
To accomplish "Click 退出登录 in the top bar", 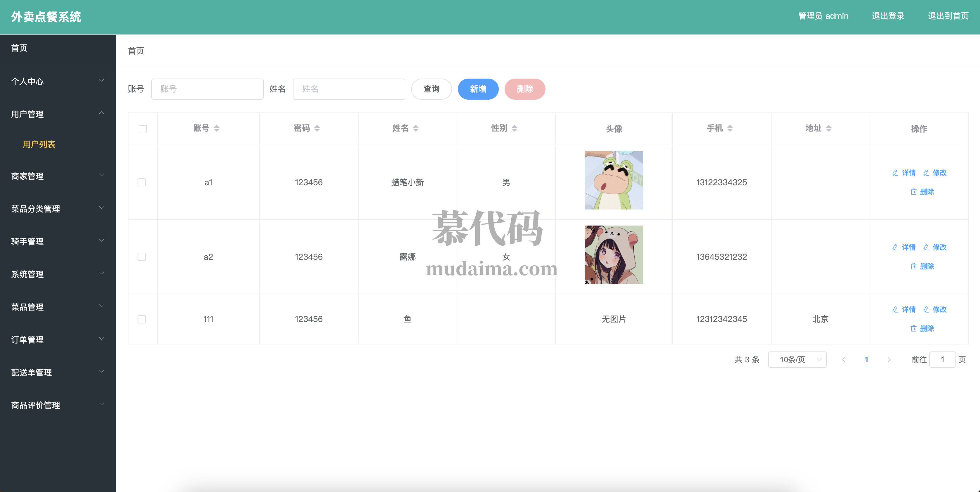I will pyautogui.click(x=887, y=16).
